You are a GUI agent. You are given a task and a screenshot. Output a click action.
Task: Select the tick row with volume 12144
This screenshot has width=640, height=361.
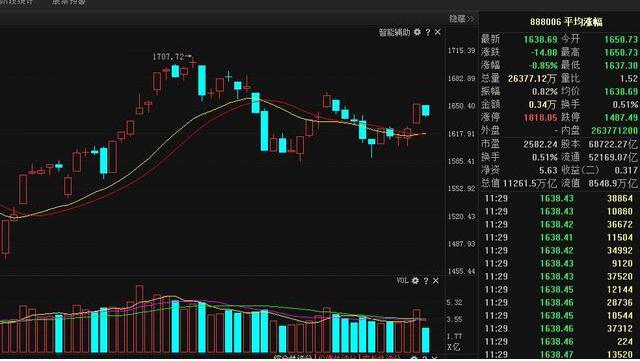click(x=559, y=290)
